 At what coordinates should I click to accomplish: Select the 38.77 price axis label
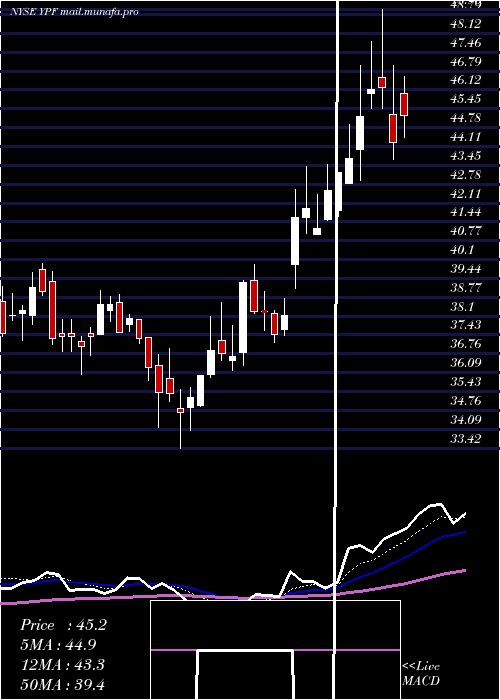click(466, 288)
